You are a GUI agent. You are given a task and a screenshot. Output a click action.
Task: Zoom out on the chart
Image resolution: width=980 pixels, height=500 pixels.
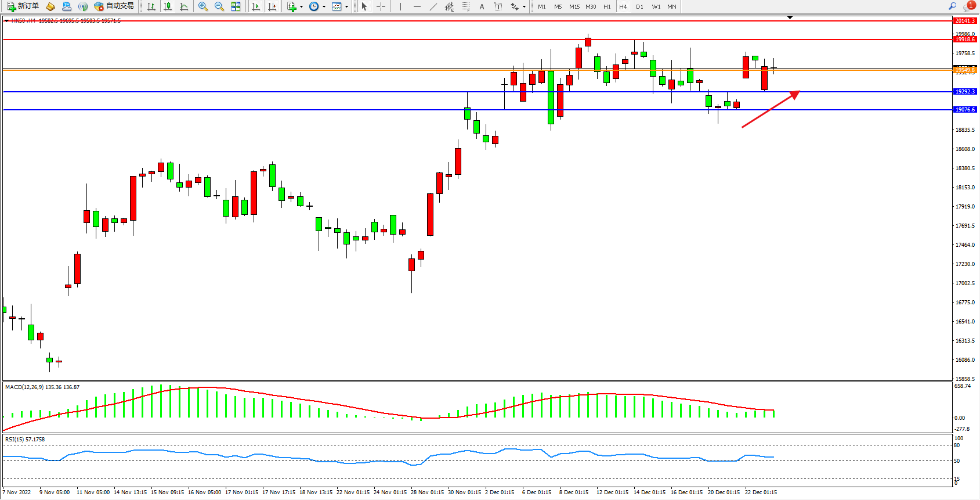point(219,6)
